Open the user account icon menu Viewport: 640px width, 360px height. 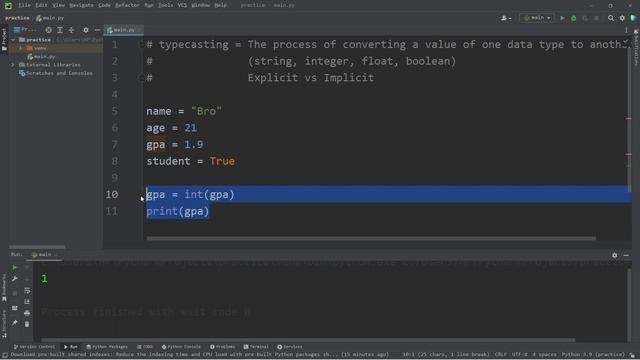506,18
